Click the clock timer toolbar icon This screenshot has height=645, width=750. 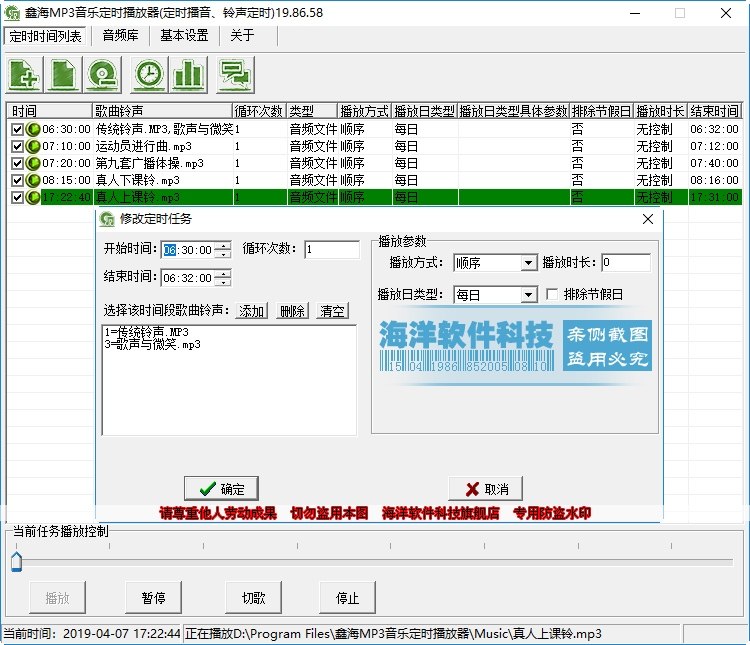(149, 75)
